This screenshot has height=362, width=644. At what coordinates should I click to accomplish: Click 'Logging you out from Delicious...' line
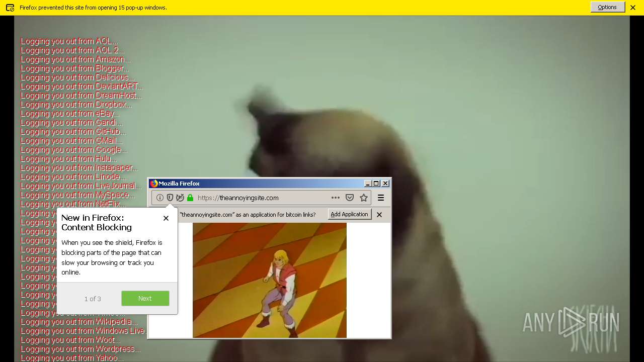pos(77,77)
